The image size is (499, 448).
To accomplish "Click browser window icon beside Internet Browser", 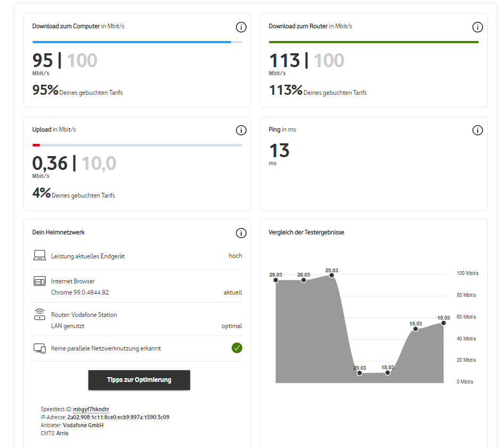I will pos(39,281).
